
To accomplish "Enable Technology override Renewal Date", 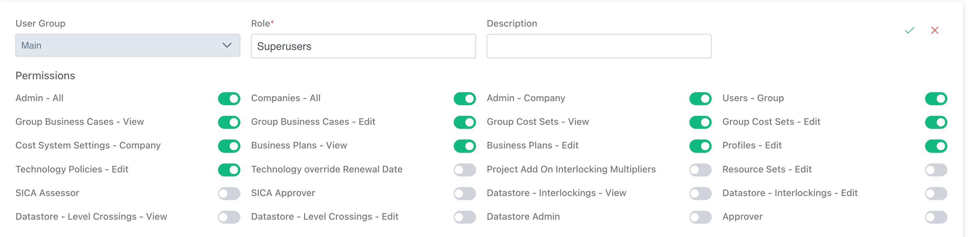I will coord(464,170).
